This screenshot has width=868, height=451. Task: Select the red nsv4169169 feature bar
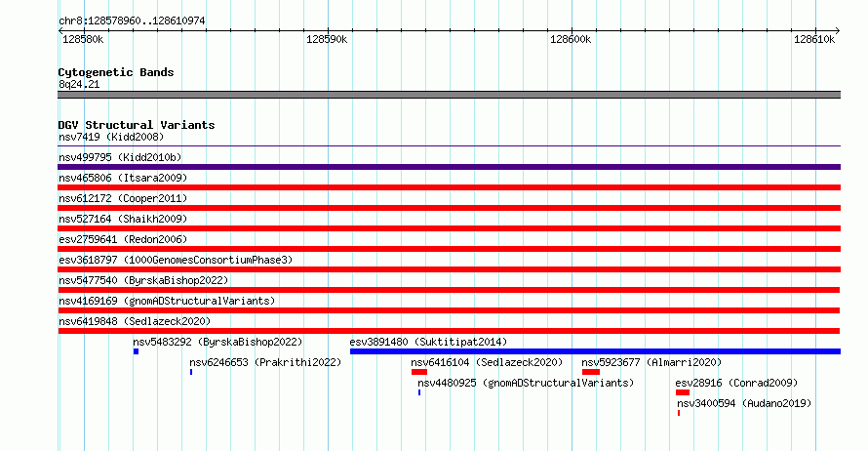449,310
